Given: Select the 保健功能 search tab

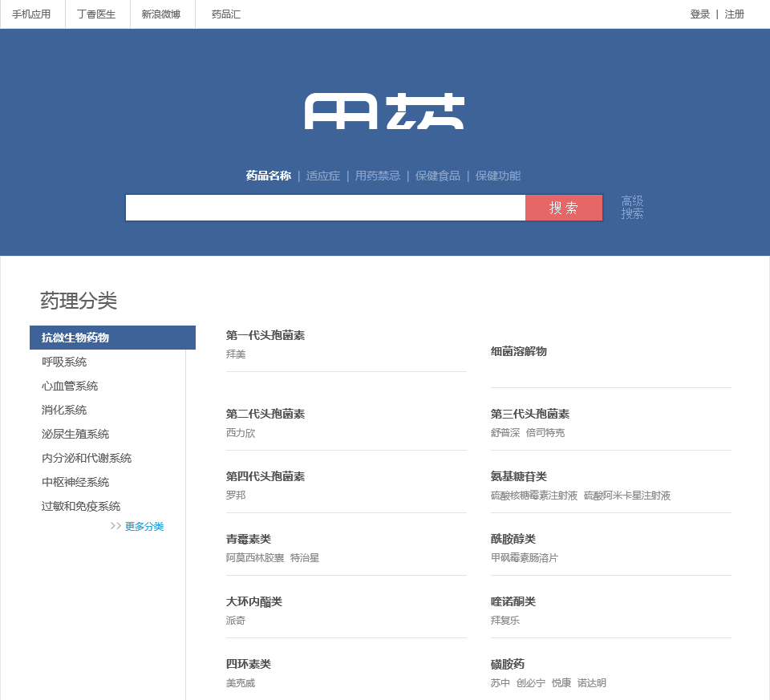Looking at the screenshot, I should tap(497, 176).
